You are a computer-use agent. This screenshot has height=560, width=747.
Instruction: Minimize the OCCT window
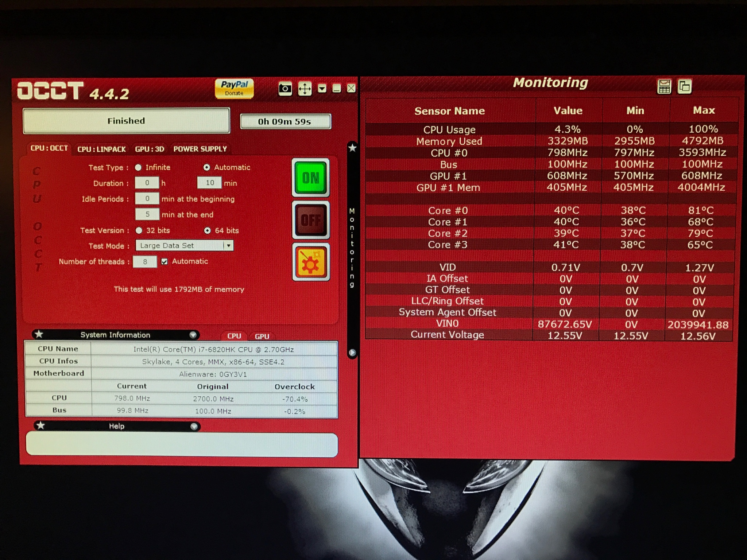tap(337, 89)
